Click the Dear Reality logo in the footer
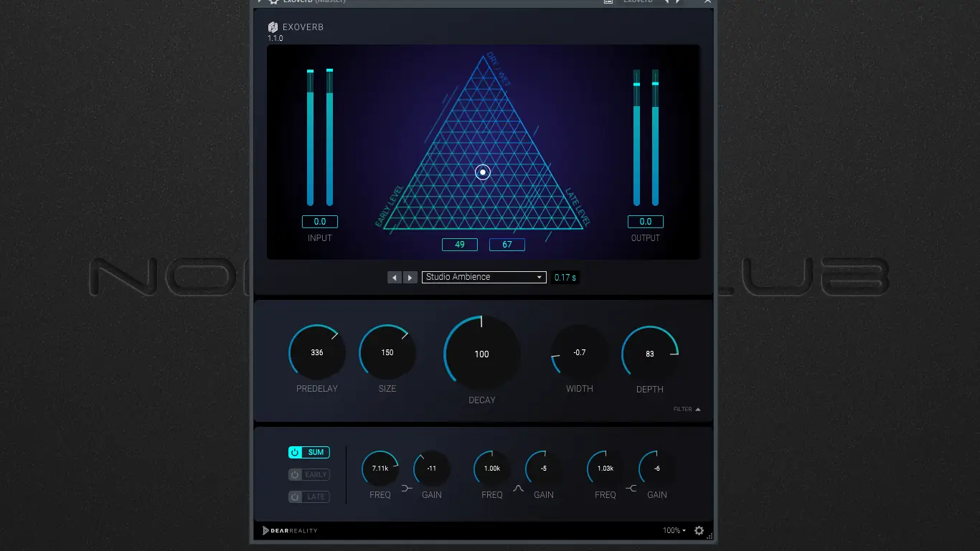The height and width of the screenshot is (551, 980). tap(289, 530)
